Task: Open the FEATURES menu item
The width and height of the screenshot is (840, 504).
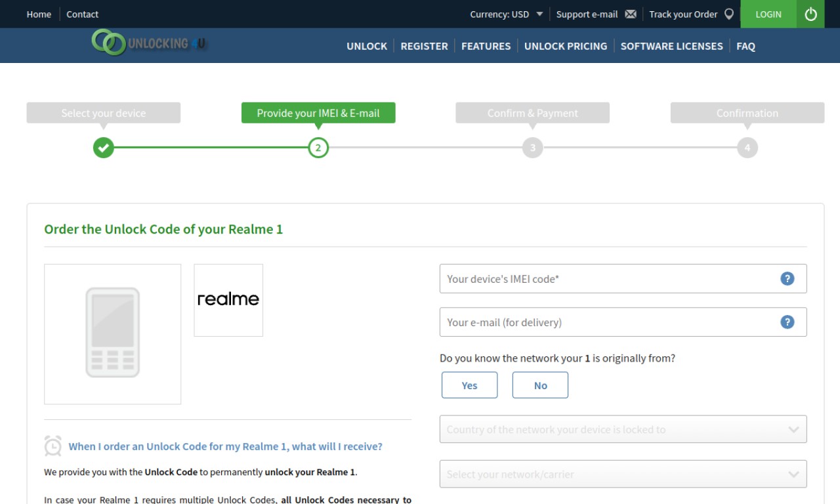Action: 486,46
